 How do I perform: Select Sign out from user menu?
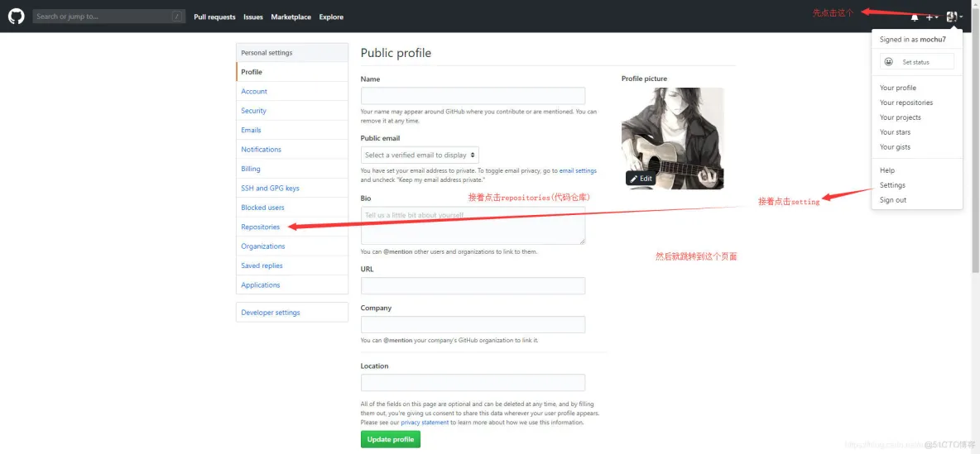[x=893, y=200]
